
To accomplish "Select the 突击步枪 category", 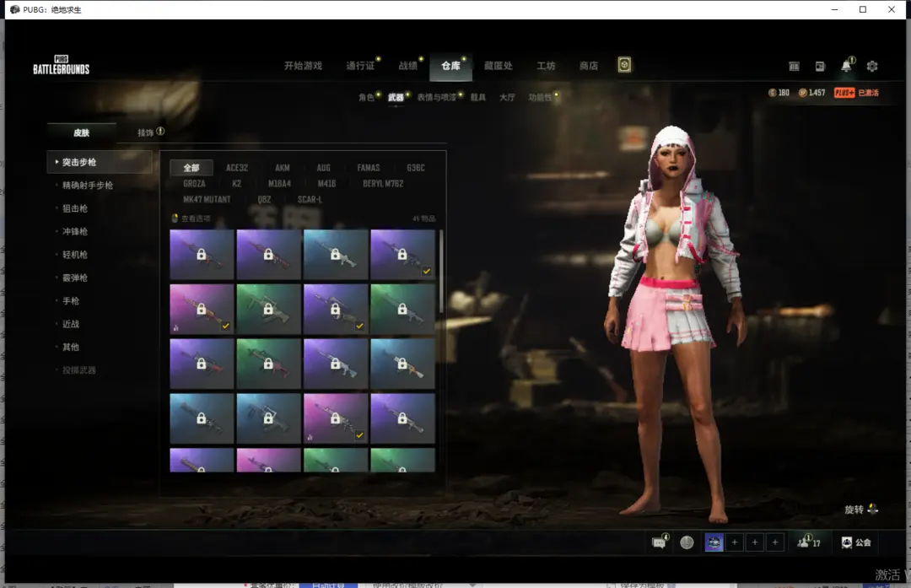I will 100,162.
